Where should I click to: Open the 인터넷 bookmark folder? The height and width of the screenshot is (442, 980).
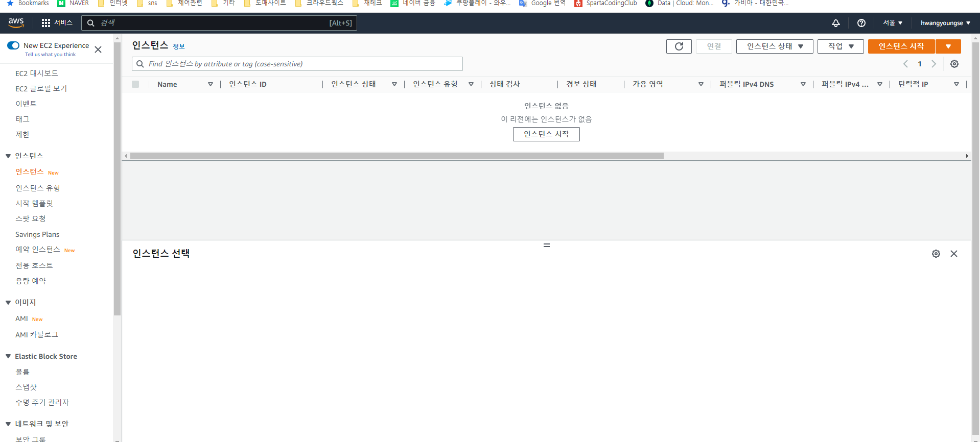click(x=113, y=3)
